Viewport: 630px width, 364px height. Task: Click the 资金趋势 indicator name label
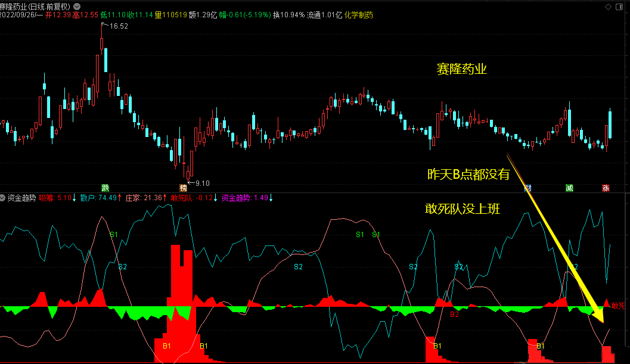coord(21,198)
